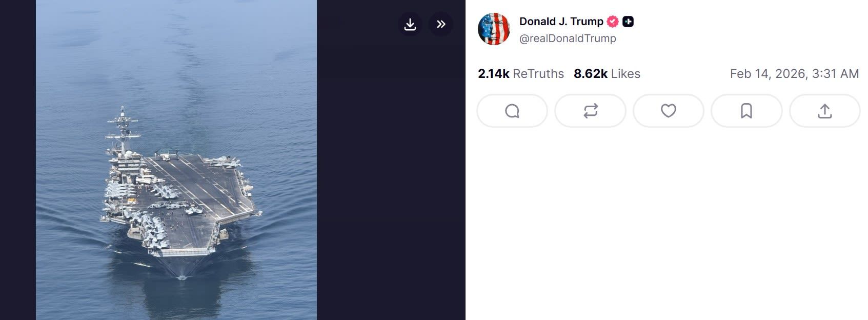This screenshot has height=320, width=868.
Task: Bookmark this post
Action: 746,111
